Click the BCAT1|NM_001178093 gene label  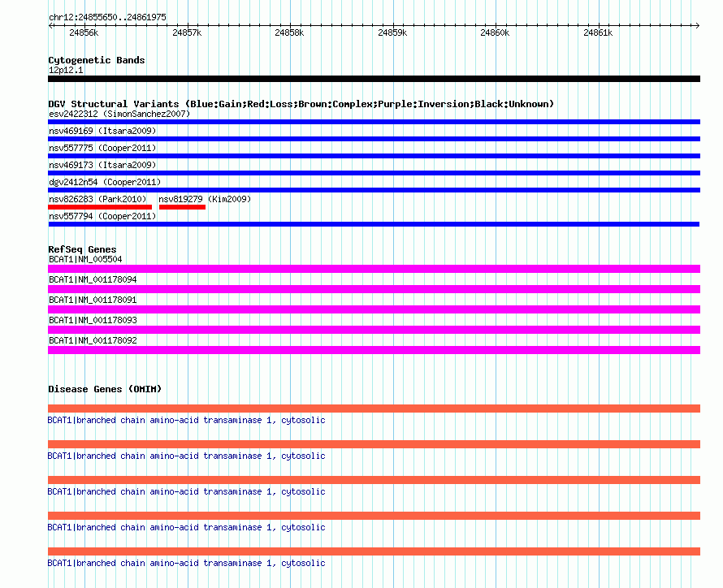93,320
